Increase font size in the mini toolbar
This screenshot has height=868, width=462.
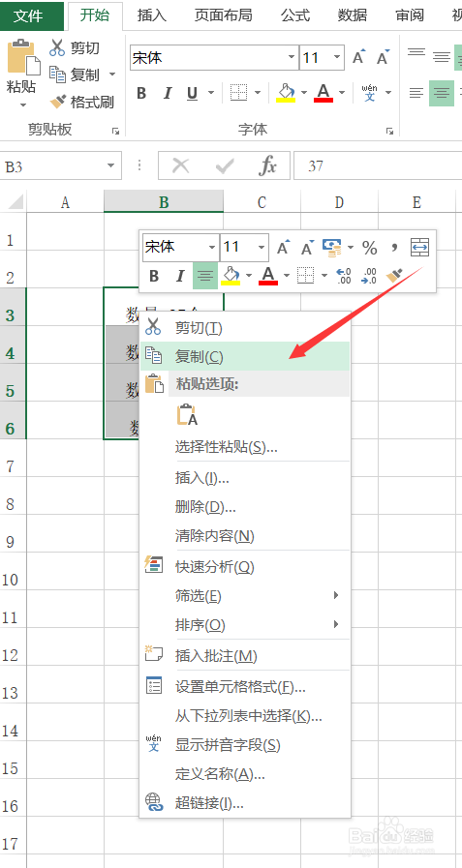click(x=283, y=248)
